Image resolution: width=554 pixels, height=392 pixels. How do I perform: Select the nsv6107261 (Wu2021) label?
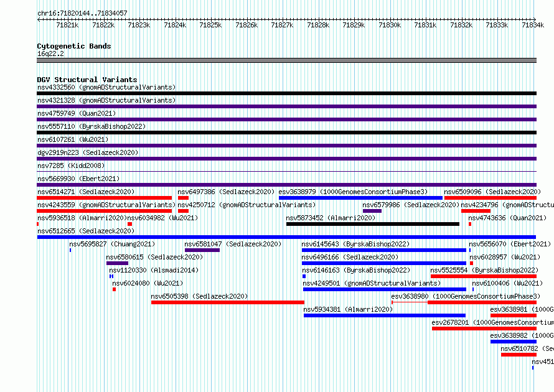pos(73,139)
